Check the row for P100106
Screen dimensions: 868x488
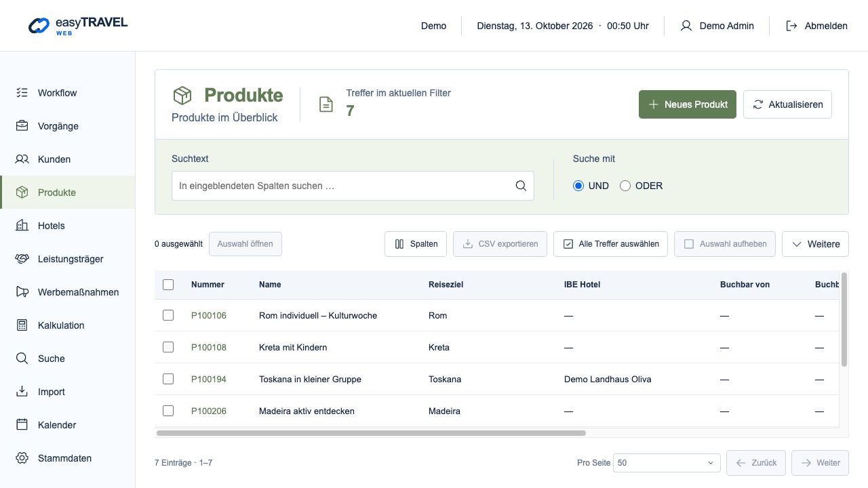pyautogui.click(x=168, y=315)
